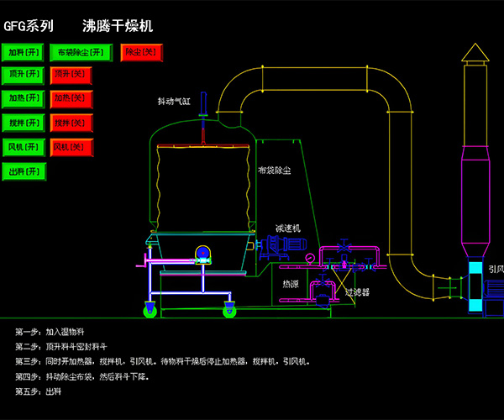Click the green 顶升[开] lift button
This screenshot has width=504, height=420.
point(24,75)
